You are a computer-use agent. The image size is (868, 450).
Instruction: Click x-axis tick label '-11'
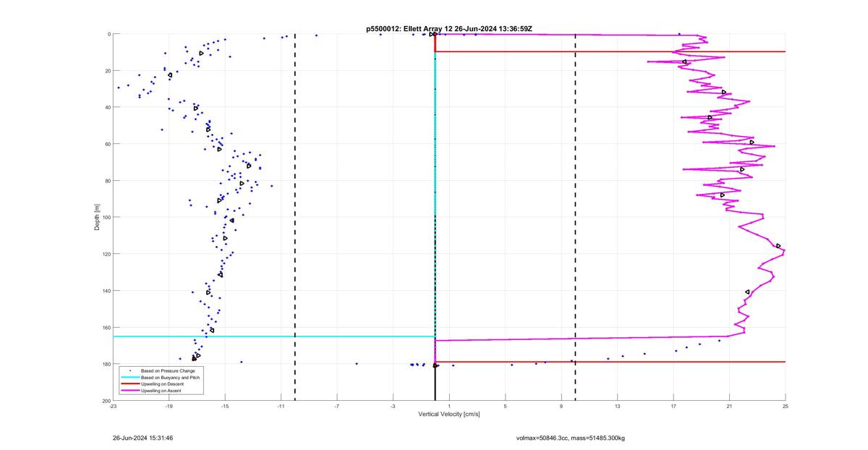click(x=281, y=407)
